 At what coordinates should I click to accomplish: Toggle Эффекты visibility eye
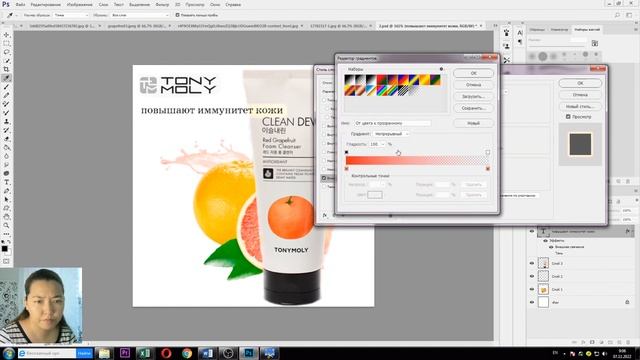tap(545, 241)
